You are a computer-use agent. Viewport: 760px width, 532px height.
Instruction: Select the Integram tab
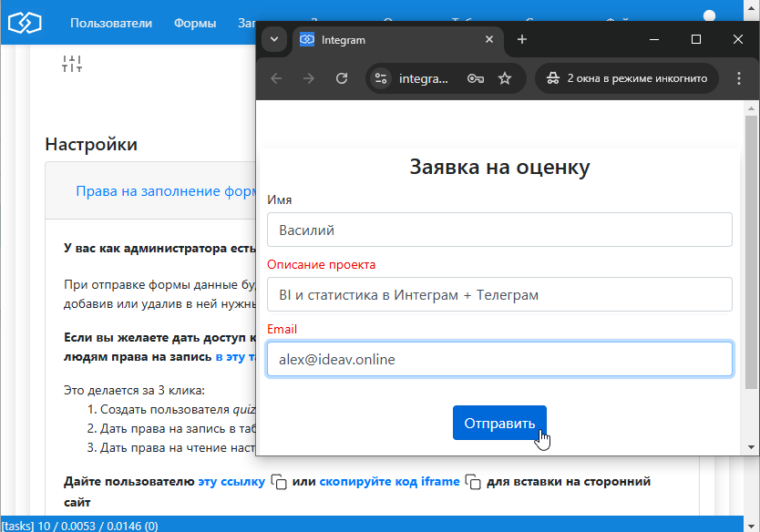[x=397, y=40]
